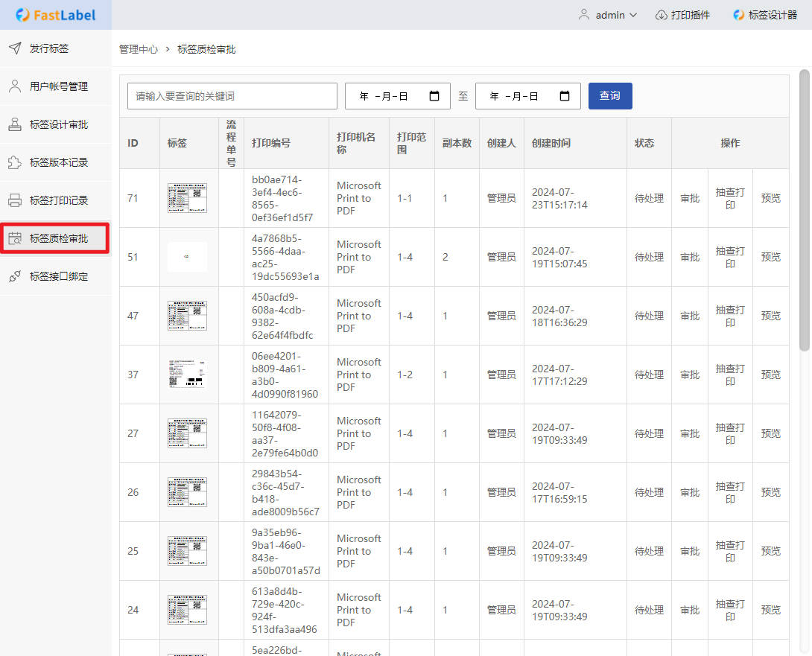Click 预览 for record ID 37
This screenshot has height=656, width=812.
770,375
